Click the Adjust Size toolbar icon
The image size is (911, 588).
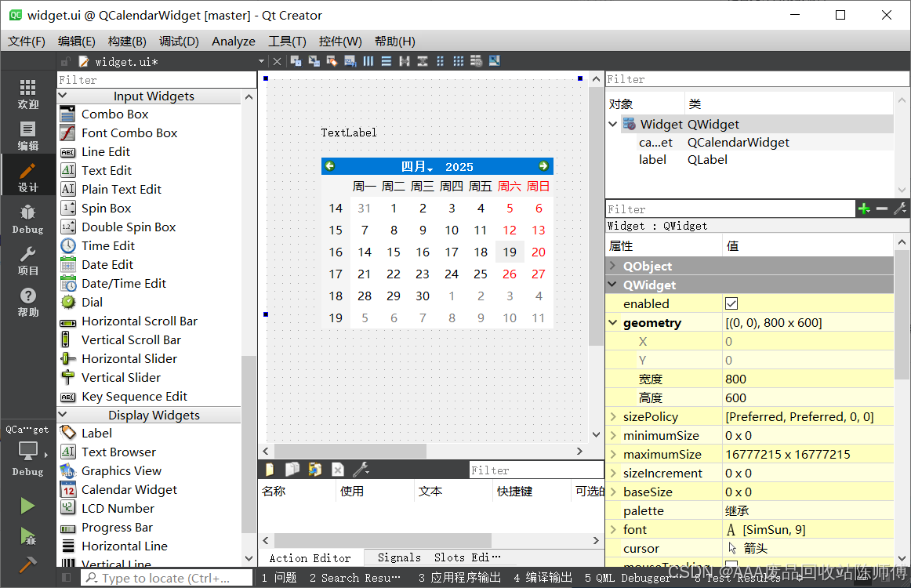tap(495, 60)
